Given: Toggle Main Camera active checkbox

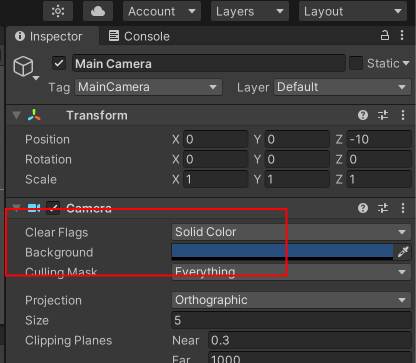Looking at the screenshot, I should point(59,63).
